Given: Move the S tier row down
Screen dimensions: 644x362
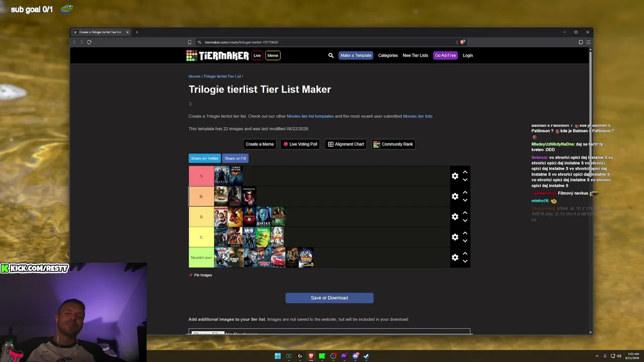Looking at the screenshot, I should [x=465, y=179].
